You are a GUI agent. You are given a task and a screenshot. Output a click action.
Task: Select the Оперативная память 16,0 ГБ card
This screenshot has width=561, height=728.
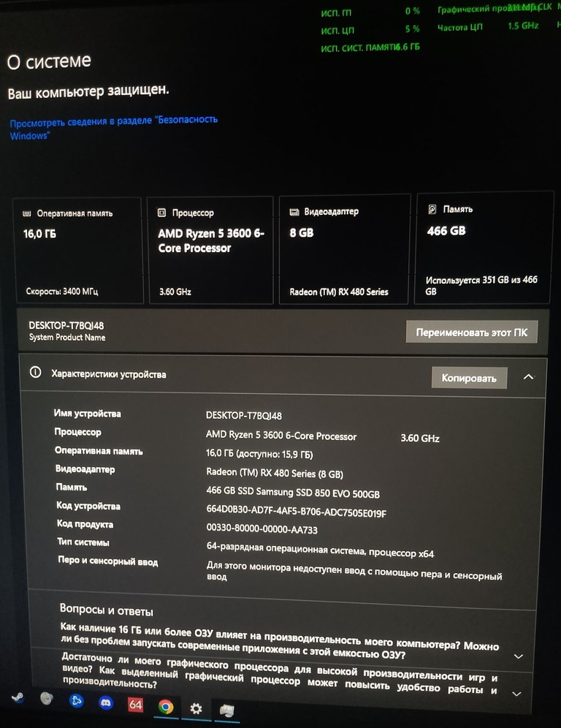point(78,251)
